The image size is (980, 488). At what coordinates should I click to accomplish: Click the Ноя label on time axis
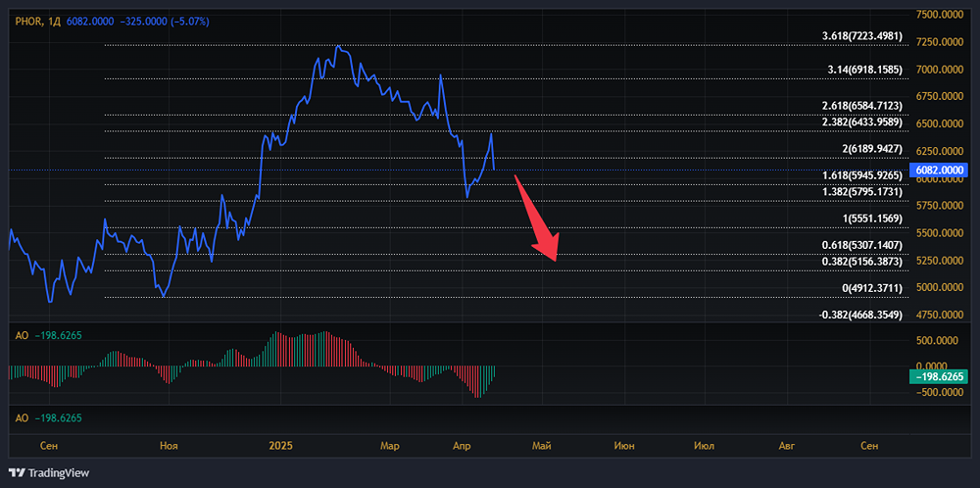tap(169, 446)
